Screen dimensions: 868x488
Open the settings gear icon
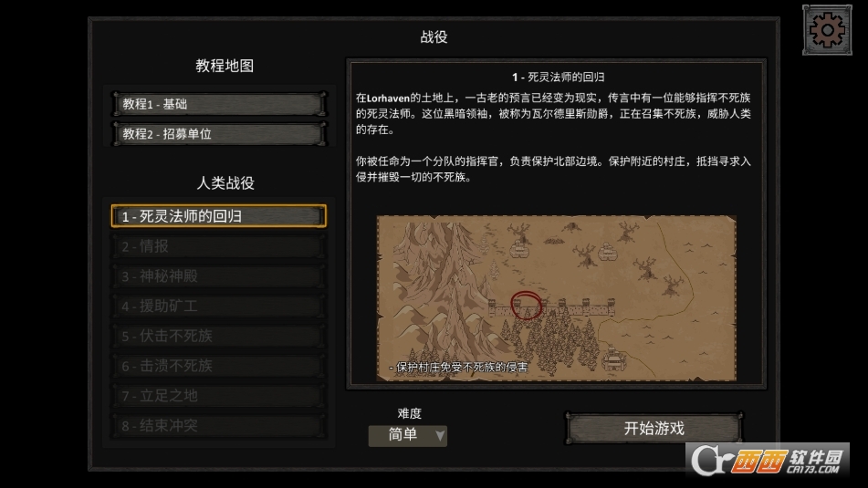(x=827, y=30)
